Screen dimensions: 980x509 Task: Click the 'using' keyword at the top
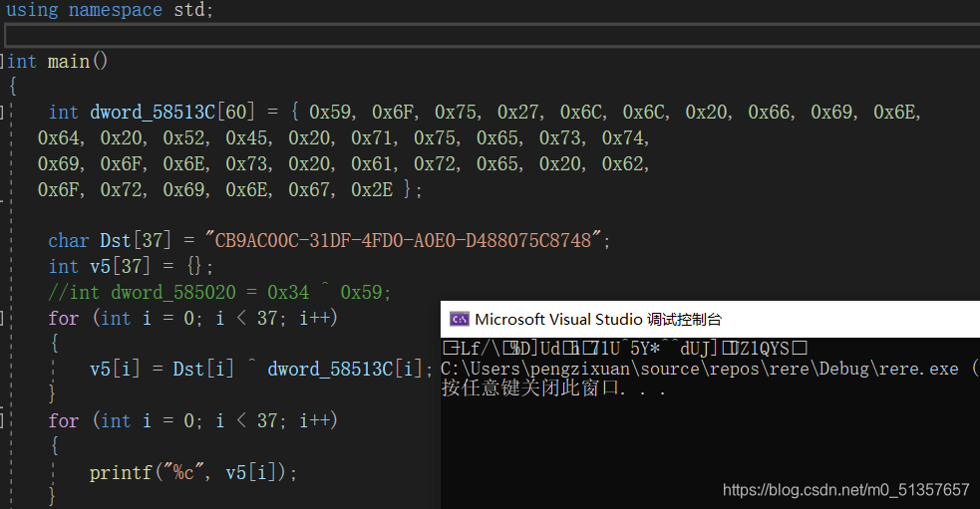coord(32,10)
